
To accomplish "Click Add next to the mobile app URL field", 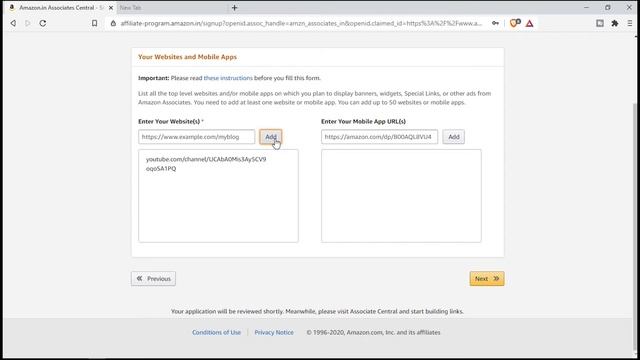I will (453, 137).
